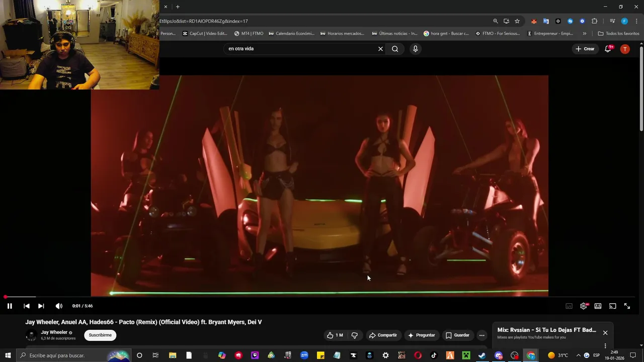Open the MetaMask fox extension
The height and width of the screenshot is (362, 644).
pos(534,21)
